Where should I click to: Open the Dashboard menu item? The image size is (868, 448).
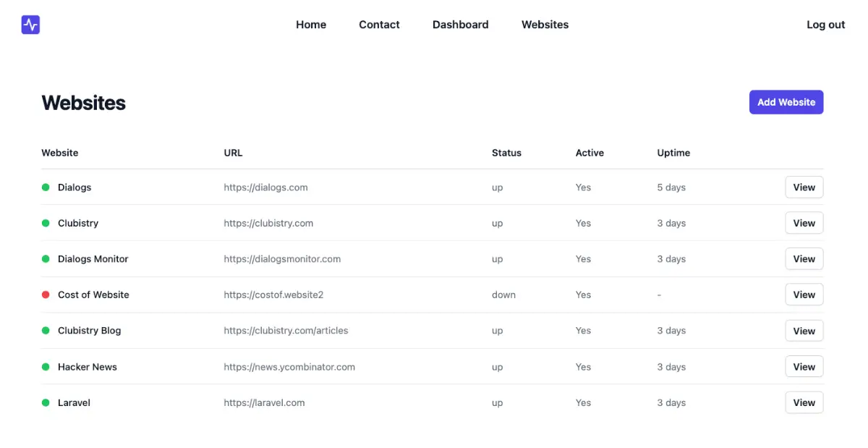click(x=460, y=25)
